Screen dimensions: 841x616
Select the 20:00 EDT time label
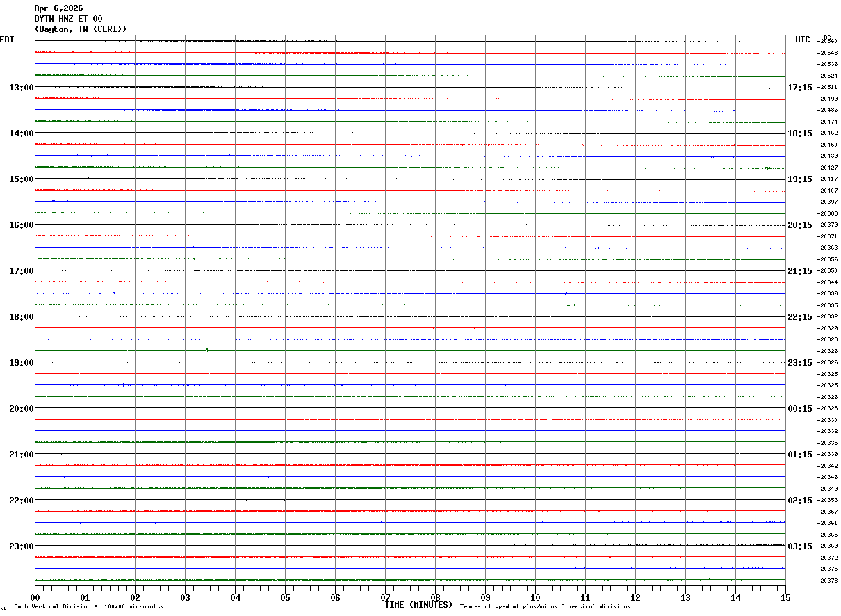[21, 409]
